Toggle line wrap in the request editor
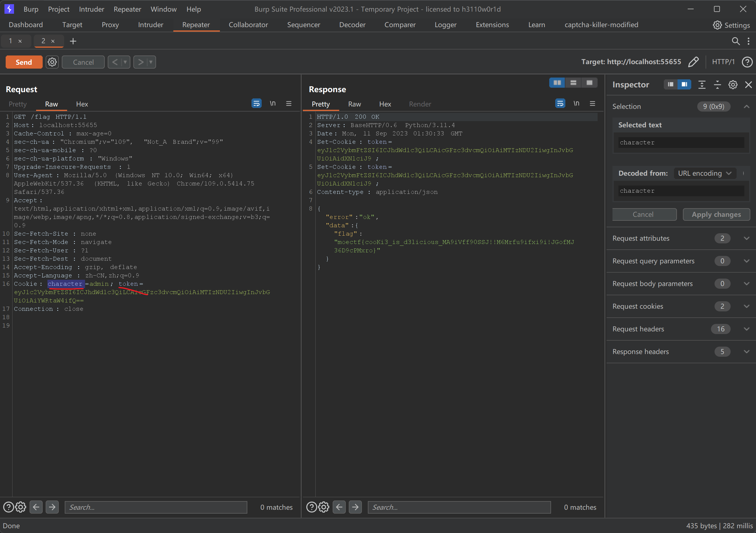 pyautogui.click(x=257, y=104)
